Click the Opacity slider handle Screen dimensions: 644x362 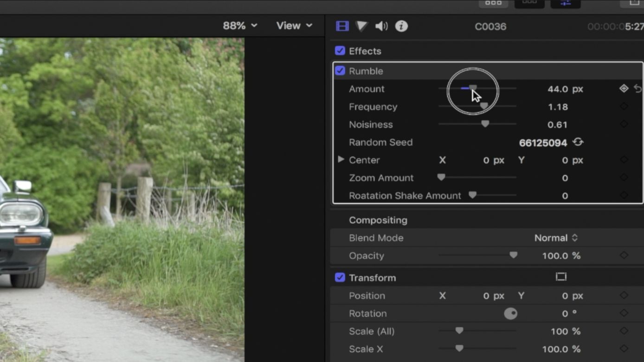click(513, 255)
